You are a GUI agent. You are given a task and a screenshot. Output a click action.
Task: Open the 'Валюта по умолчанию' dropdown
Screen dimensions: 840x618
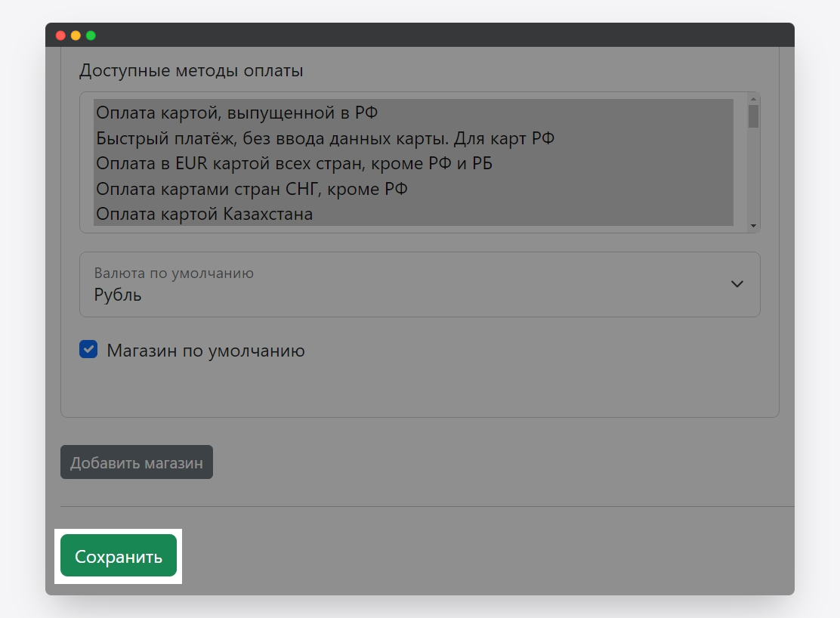[419, 284]
